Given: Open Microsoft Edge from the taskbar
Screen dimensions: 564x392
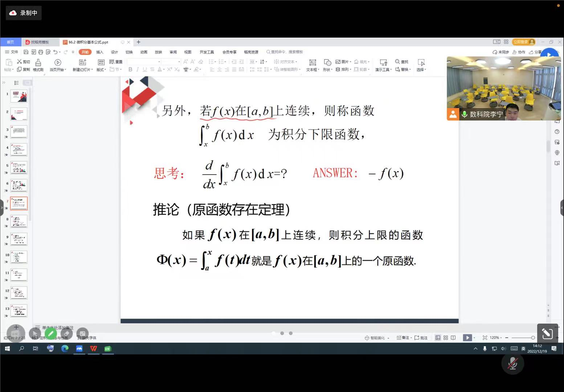Looking at the screenshot, I should [x=65, y=349].
